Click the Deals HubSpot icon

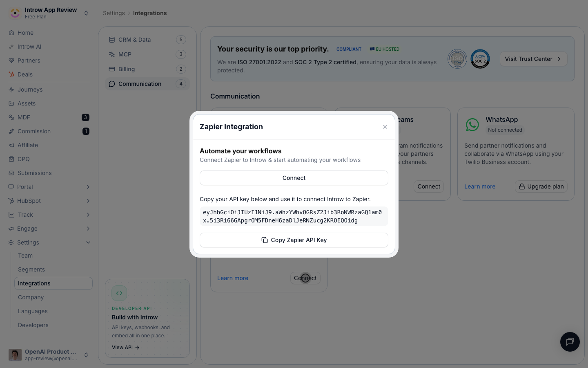(x=11, y=74)
